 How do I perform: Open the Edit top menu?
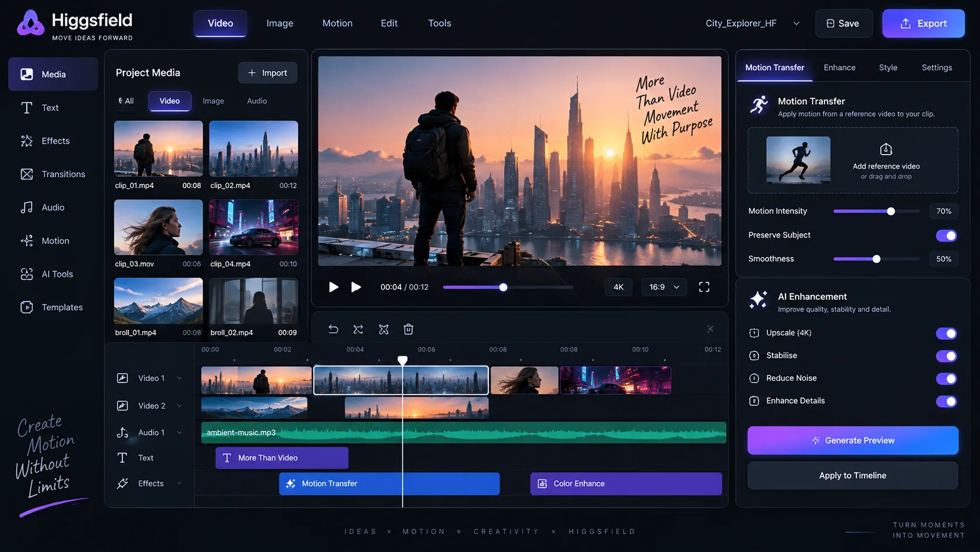pyautogui.click(x=389, y=23)
